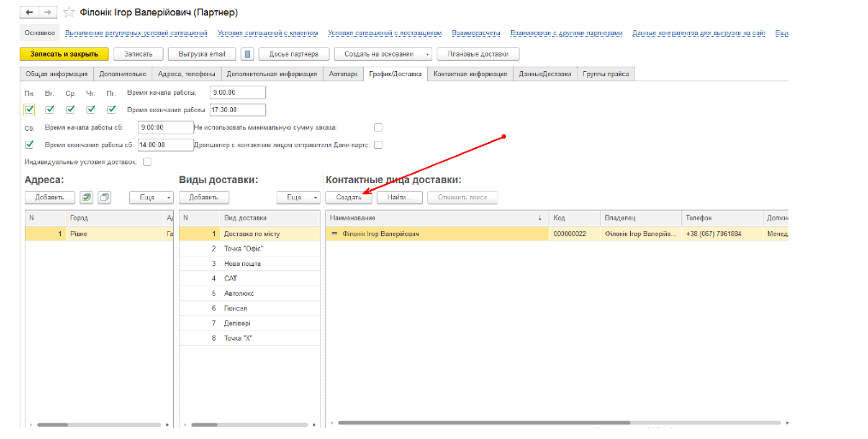Expand the 'Еще' menu in Адреса section
This screenshot has width=868, height=439.
[152, 198]
